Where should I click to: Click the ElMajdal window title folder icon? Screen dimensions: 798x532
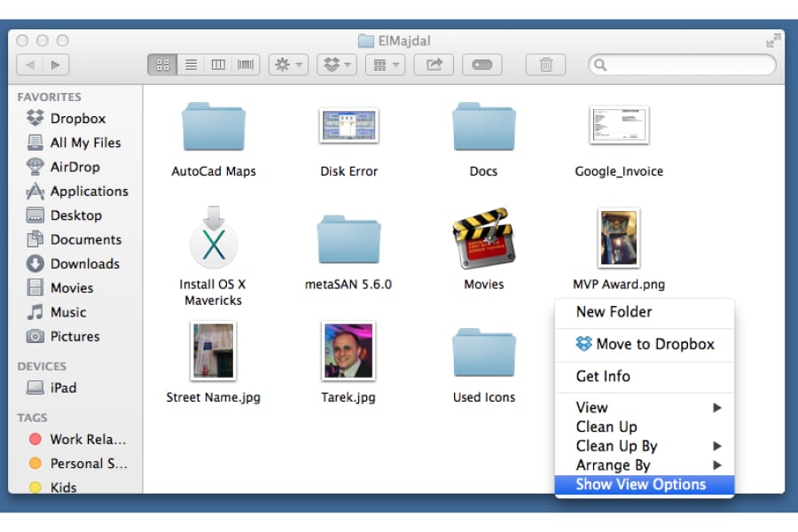pos(366,41)
